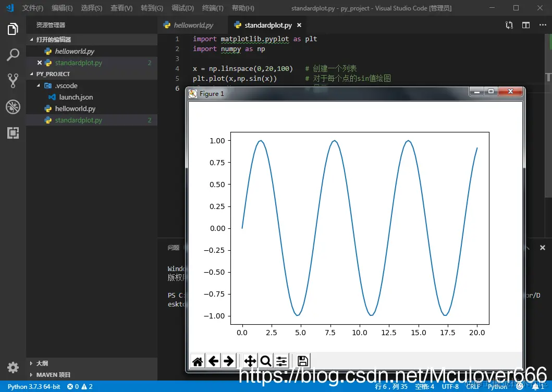Screen dimensions: 552x392
Task: Click the editor vertical scrollbar
Action: (x=548, y=116)
